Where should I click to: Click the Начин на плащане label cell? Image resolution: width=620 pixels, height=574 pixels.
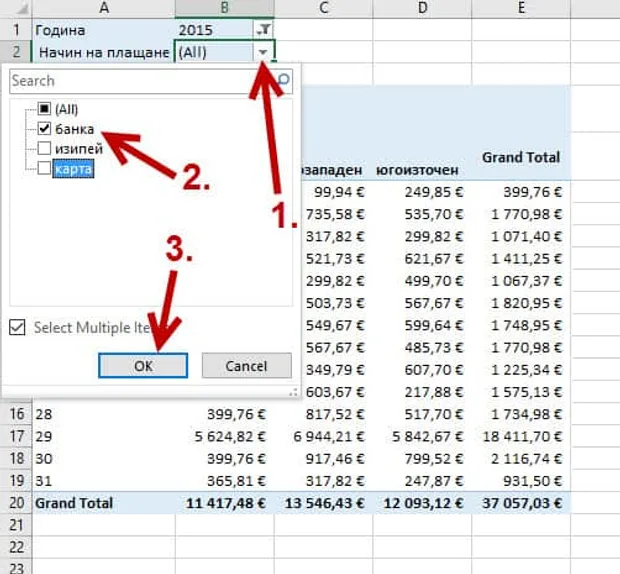(x=104, y=52)
